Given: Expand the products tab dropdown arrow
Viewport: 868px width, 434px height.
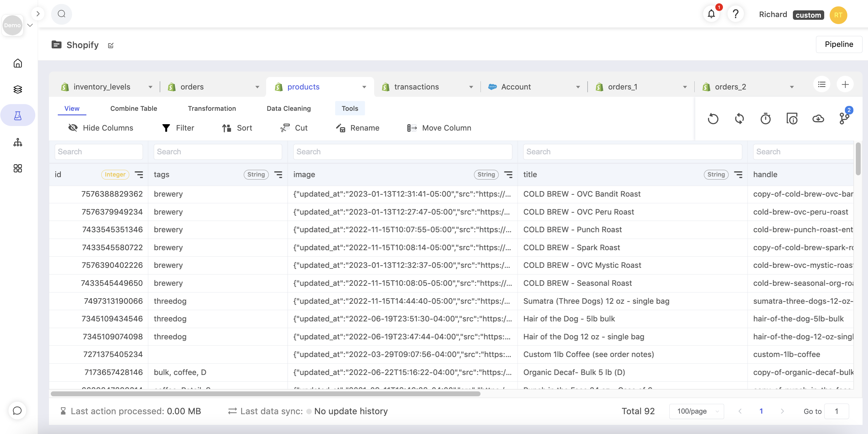Looking at the screenshot, I should coord(364,87).
